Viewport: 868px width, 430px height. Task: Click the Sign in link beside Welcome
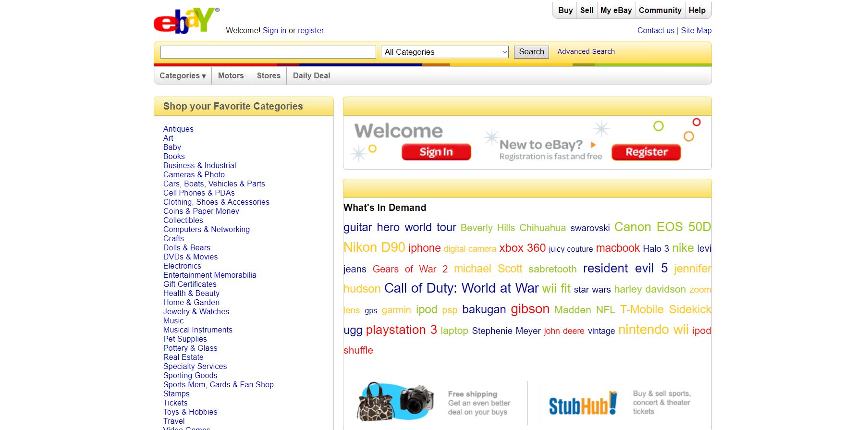click(274, 30)
